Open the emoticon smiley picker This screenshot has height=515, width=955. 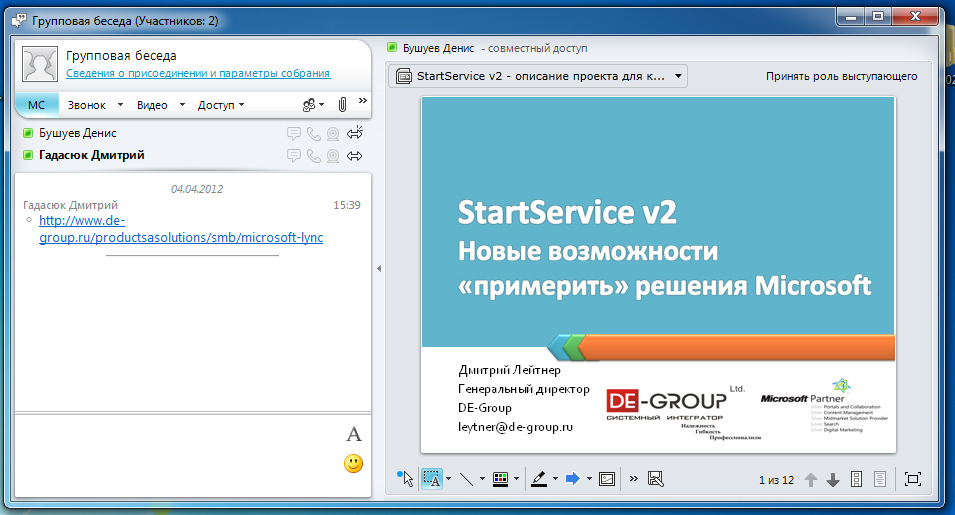(x=353, y=463)
